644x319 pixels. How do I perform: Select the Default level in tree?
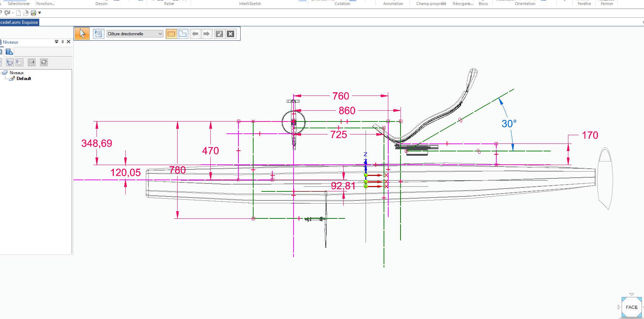[24, 79]
